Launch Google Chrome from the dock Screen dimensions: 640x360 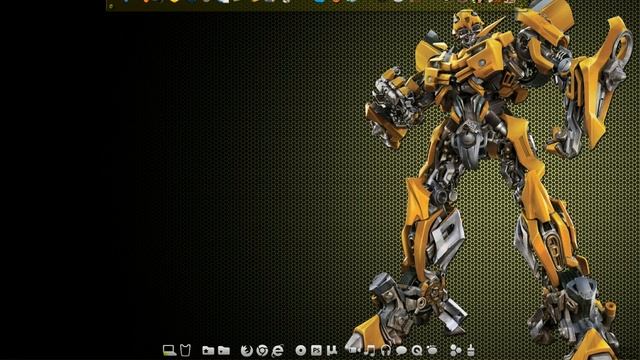(262, 350)
